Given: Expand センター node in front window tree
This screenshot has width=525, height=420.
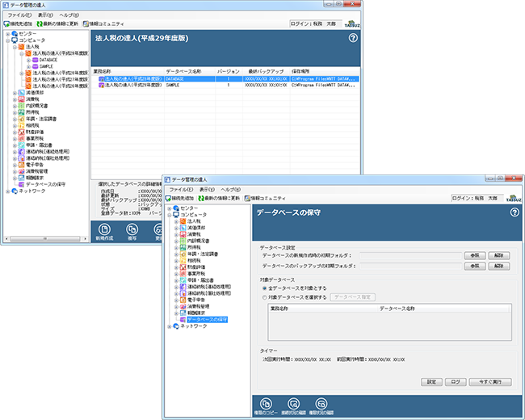Looking at the screenshot, I should tap(169, 208).
